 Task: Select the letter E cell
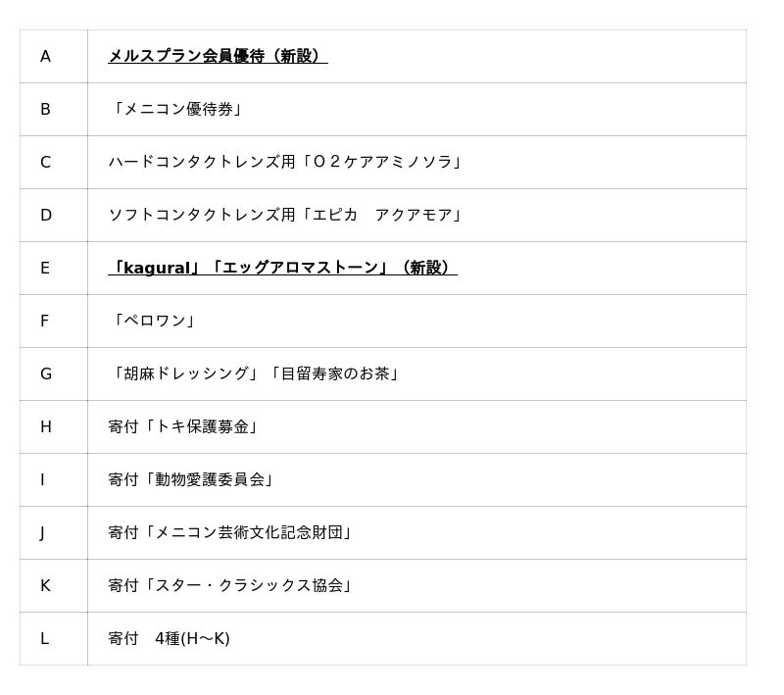coord(45,269)
